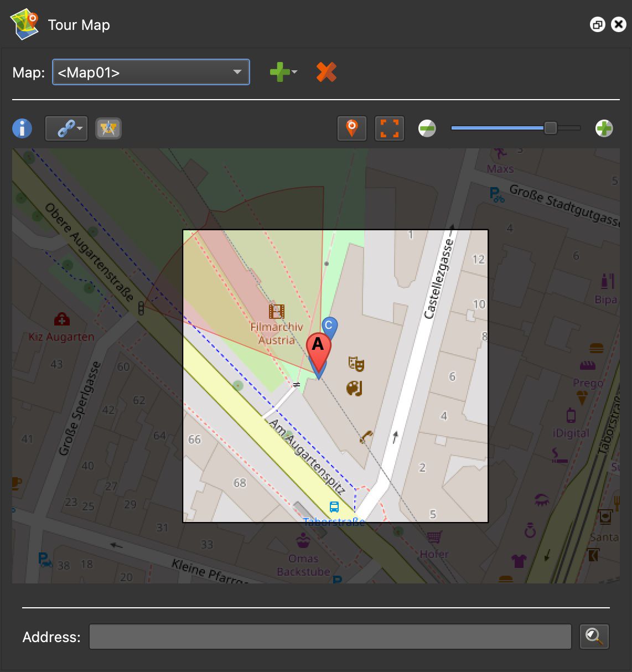Click the theatre masks icon on map
The image size is (632, 672).
356,364
